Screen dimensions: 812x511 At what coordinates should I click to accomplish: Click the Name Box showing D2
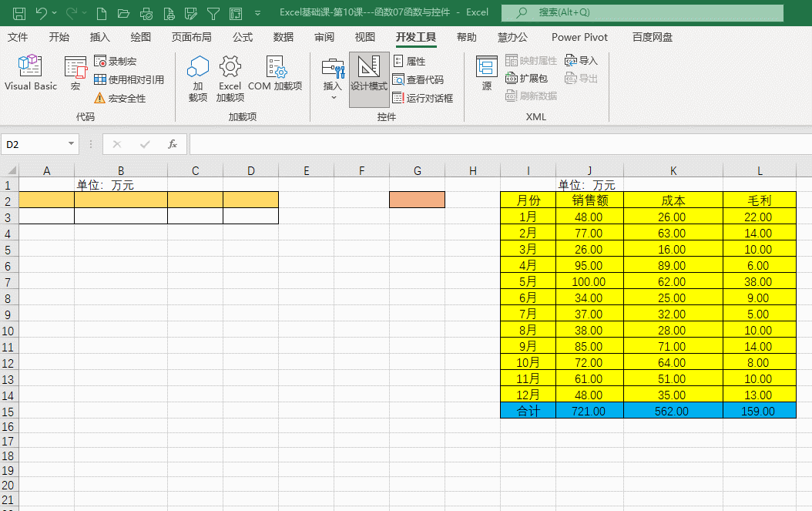34,144
